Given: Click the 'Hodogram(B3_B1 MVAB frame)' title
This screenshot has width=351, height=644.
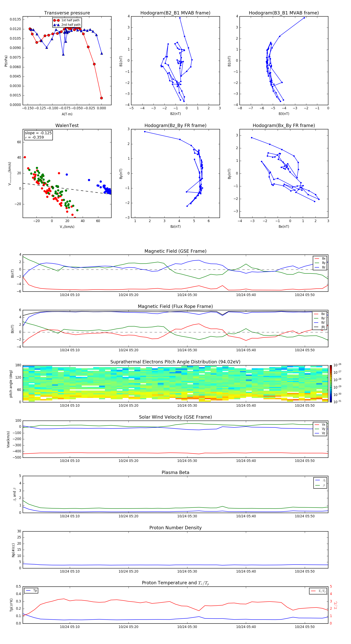Looking at the screenshot, I should (x=284, y=13).
